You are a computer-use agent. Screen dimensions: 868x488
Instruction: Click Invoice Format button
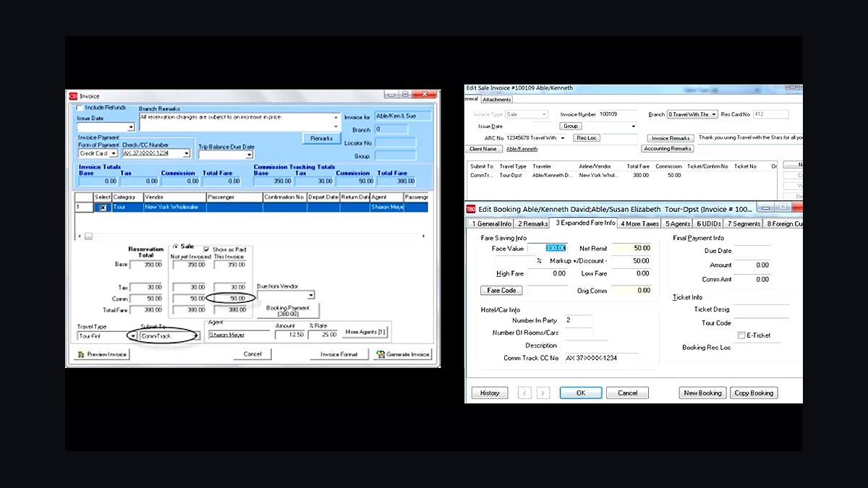point(339,354)
